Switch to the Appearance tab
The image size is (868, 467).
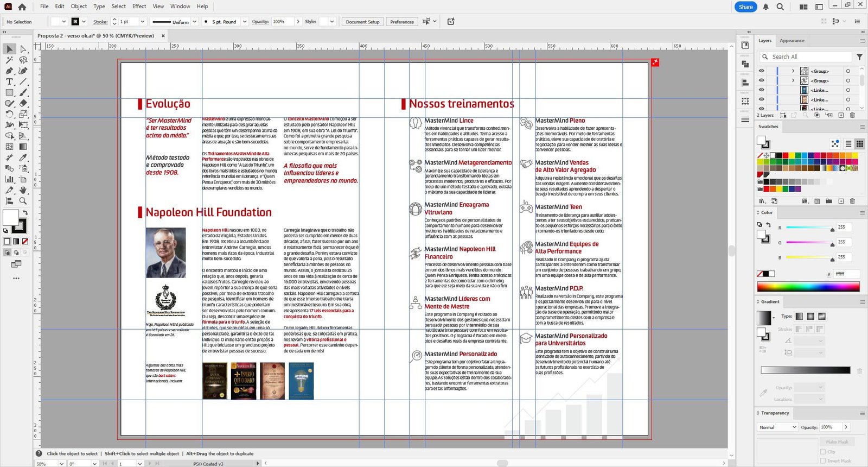[x=792, y=41]
